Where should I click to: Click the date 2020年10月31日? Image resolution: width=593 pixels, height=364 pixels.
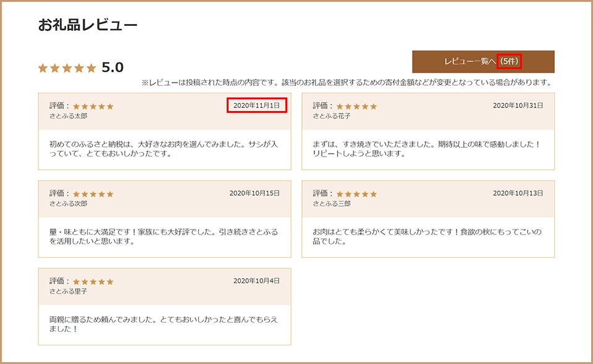[518, 105]
